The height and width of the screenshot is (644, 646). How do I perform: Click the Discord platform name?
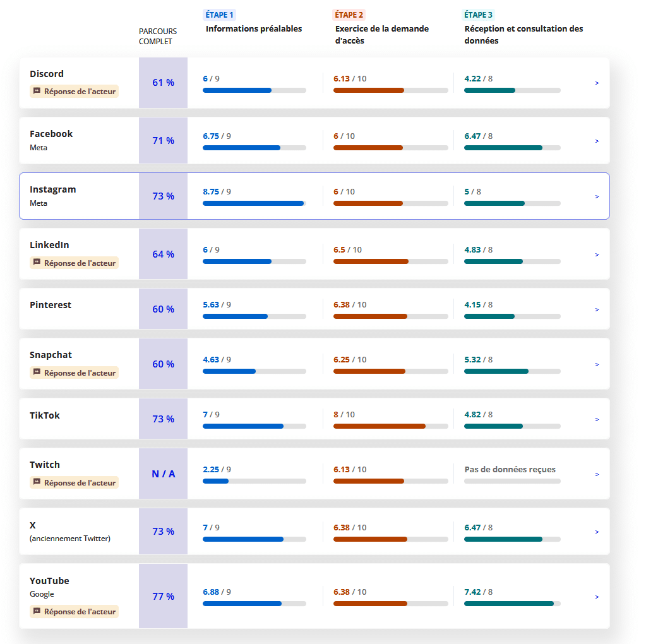click(47, 74)
